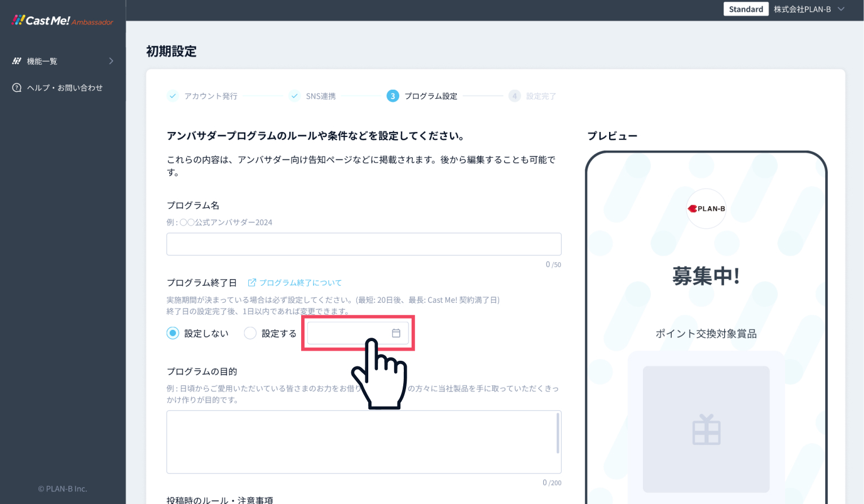Click the プログラム名 text input field
The height and width of the screenshot is (504, 864).
pos(364,244)
